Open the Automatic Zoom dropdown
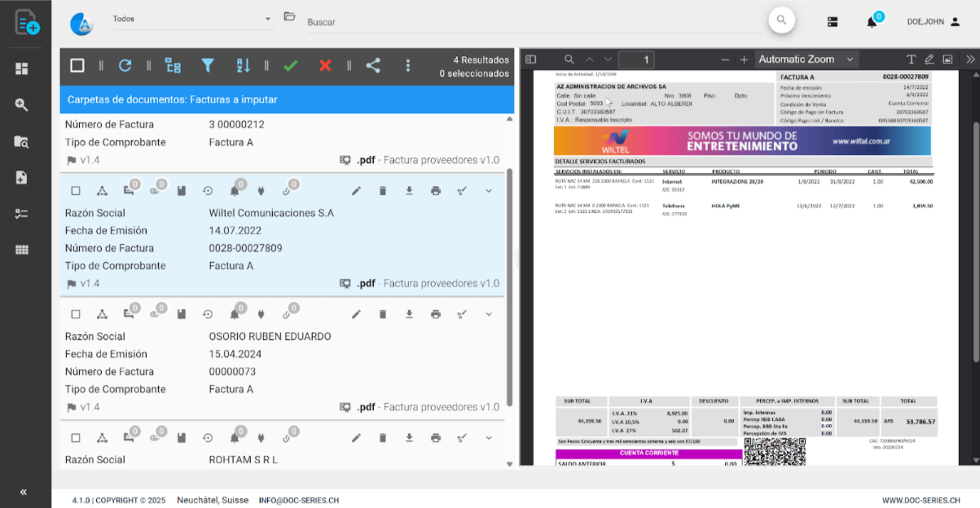 [802, 59]
